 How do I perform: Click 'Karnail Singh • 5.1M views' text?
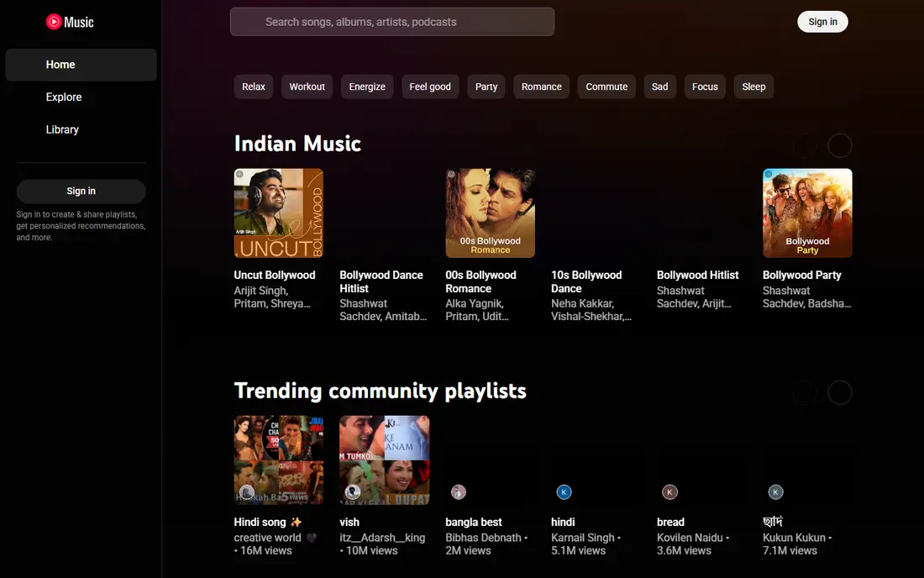click(585, 544)
